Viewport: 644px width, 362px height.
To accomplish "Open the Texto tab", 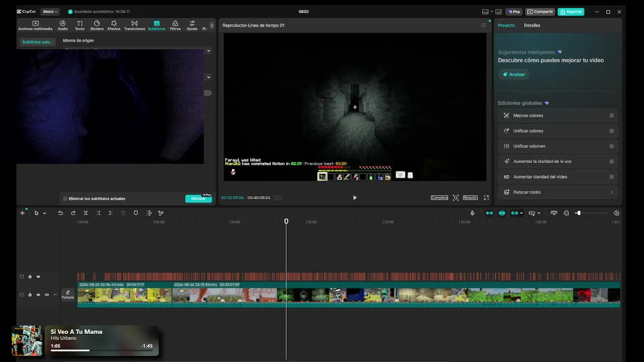I will 79,26.
